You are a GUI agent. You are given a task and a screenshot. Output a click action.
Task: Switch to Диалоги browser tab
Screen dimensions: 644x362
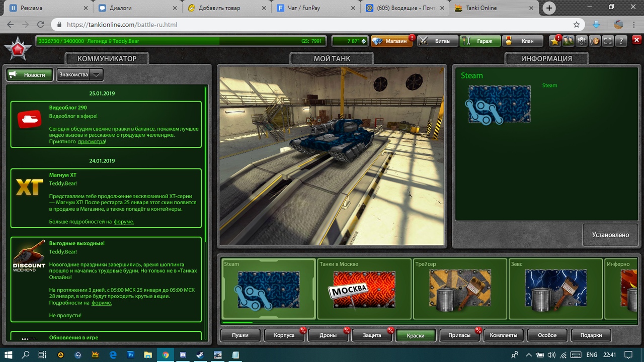pos(138,8)
